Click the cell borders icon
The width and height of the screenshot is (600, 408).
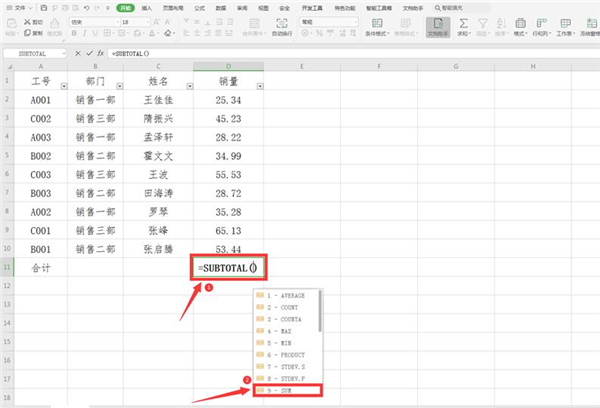(107, 33)
